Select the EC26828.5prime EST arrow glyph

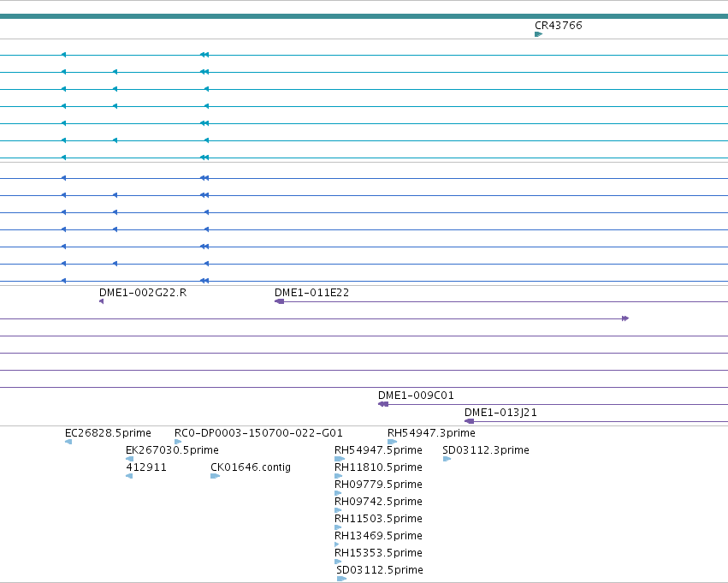pos(68,442)
